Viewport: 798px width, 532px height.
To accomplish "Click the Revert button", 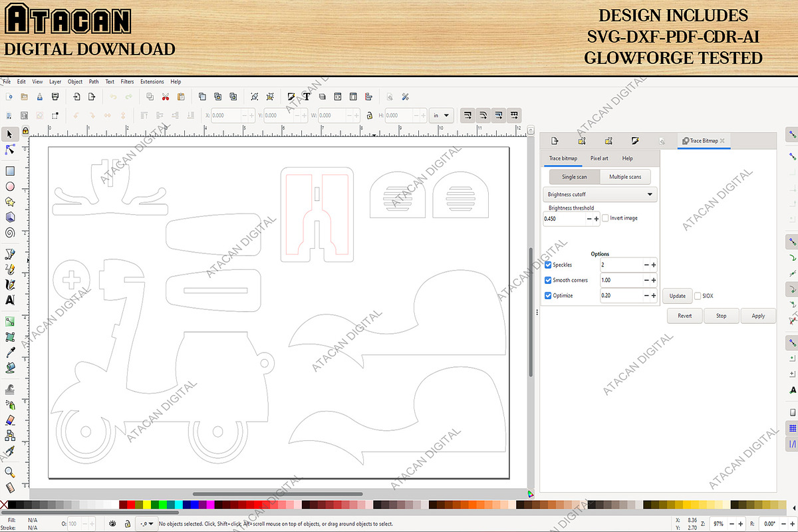I will tap(685, 316).
